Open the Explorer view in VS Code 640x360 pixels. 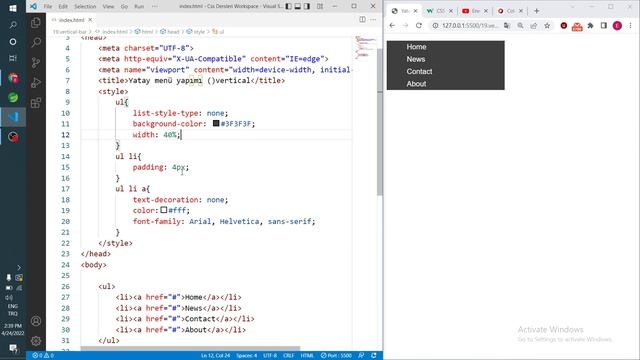coord(36,23)
